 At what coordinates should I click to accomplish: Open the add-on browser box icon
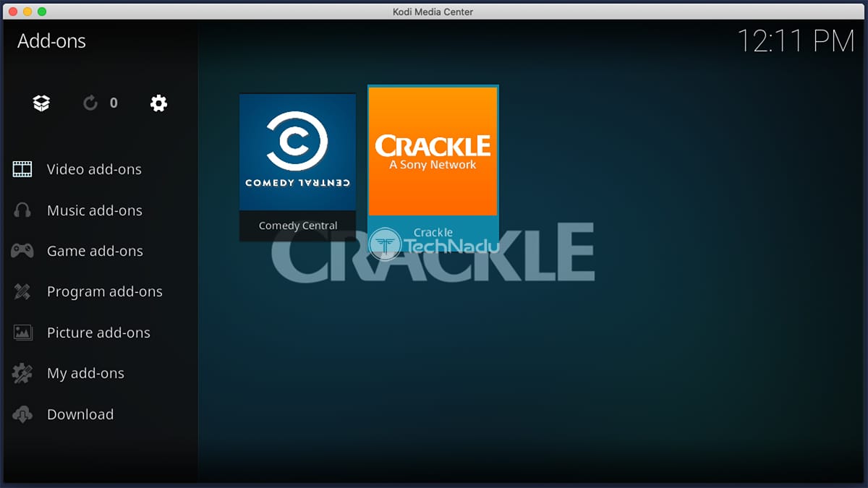(41, 103)
